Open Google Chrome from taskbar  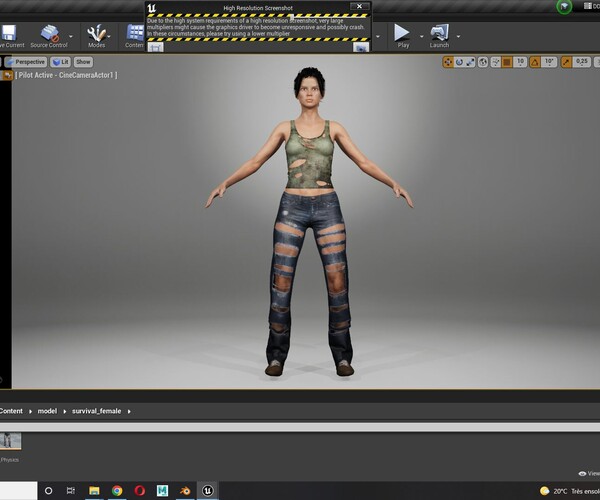(117, 490)
